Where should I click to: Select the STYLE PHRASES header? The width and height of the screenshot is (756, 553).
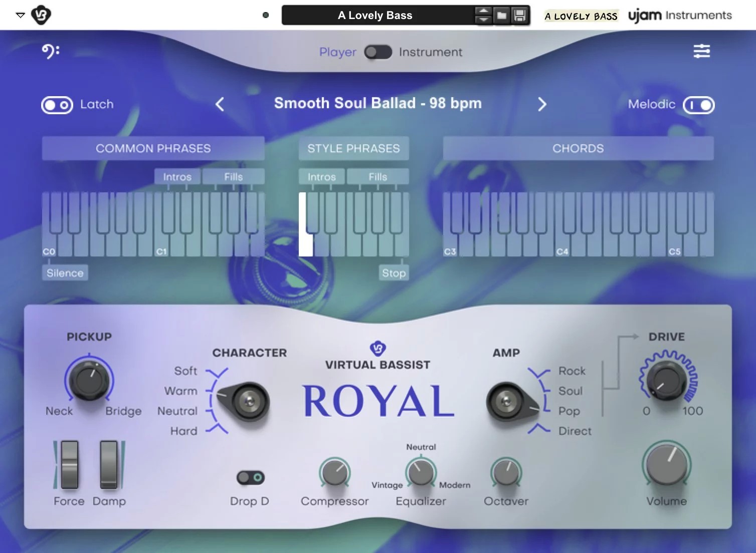click(x=354, y=148)
